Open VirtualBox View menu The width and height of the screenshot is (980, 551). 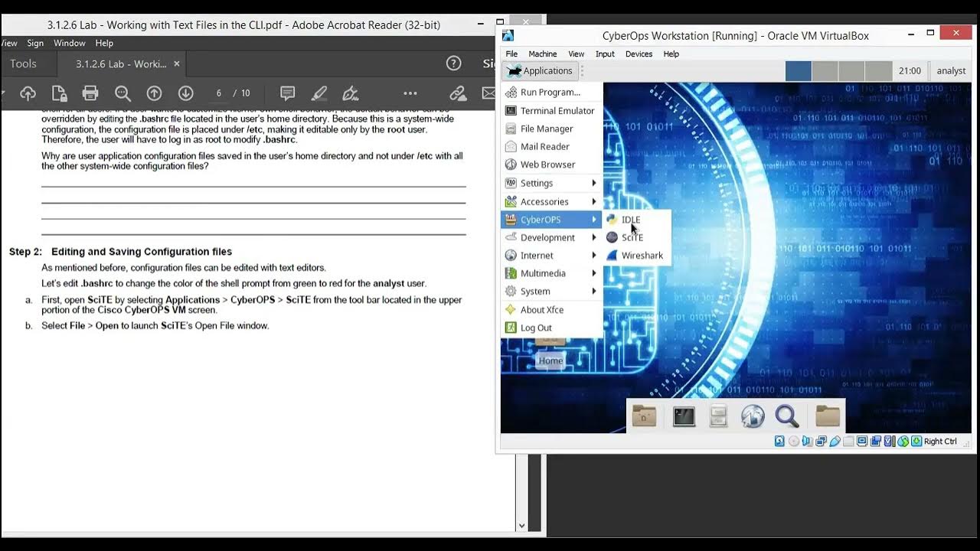point(577,54)
